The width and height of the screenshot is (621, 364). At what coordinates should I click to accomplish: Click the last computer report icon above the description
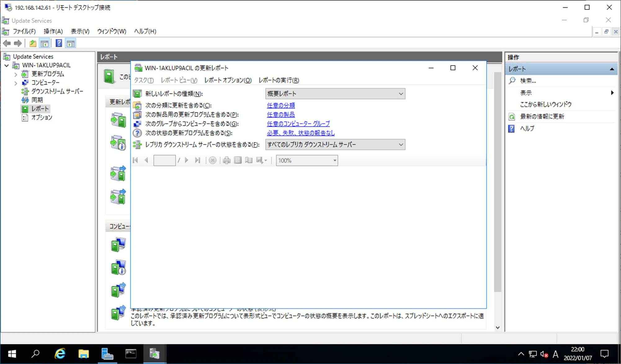tap(118, 313)
